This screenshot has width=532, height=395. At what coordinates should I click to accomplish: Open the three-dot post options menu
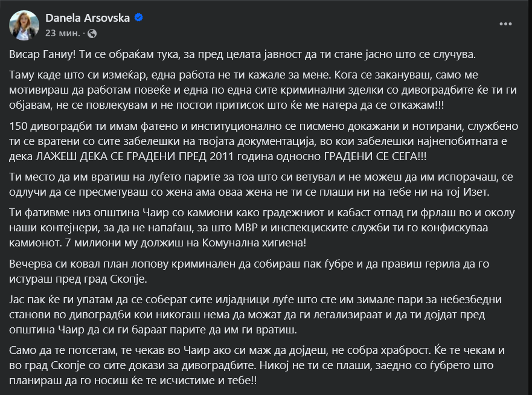[505, 25]
